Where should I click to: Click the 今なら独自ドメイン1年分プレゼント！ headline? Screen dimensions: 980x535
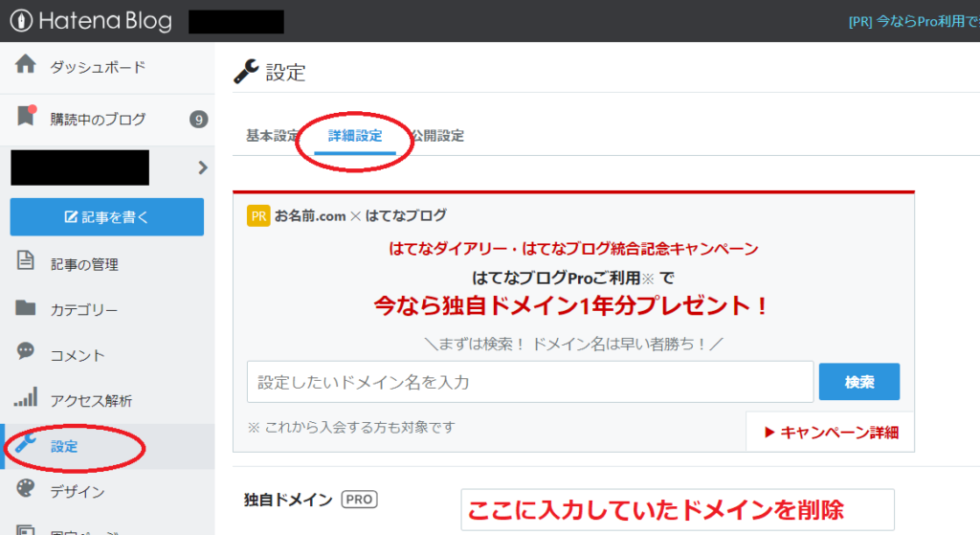click(x=570, y=305)
